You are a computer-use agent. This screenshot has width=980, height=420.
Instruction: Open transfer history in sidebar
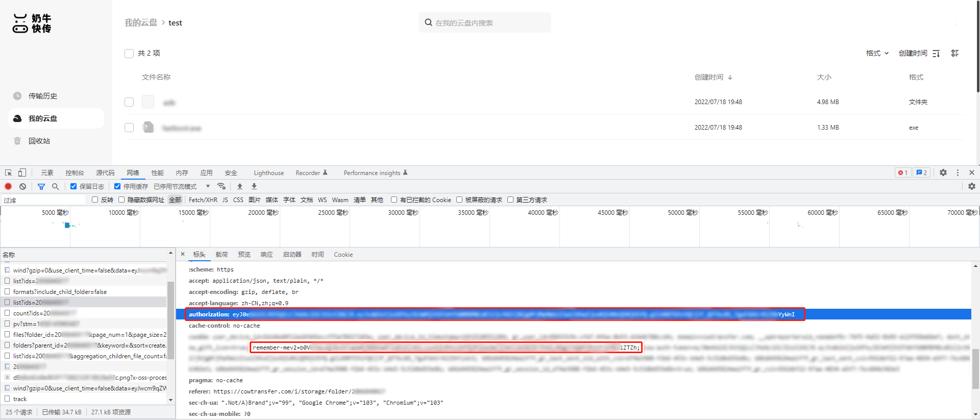pyautogui.click(x=43, y=96)
